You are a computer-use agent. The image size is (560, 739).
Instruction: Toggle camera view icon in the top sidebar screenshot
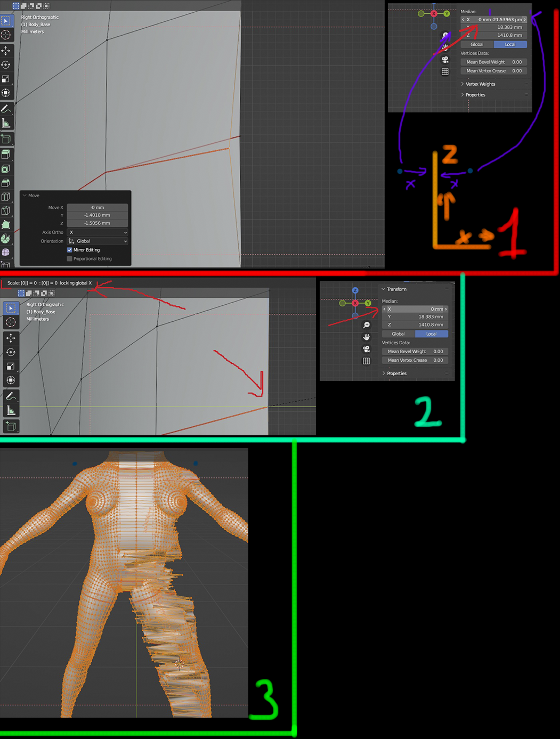[445, 60]
